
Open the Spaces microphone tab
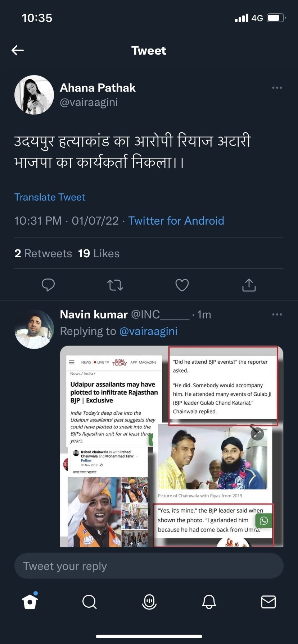point(149,602)
